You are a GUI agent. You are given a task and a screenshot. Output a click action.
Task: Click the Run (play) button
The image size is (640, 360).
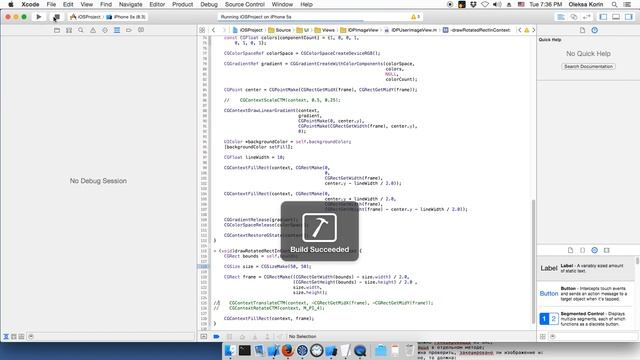pyautogui.click(x=39, y=17)
